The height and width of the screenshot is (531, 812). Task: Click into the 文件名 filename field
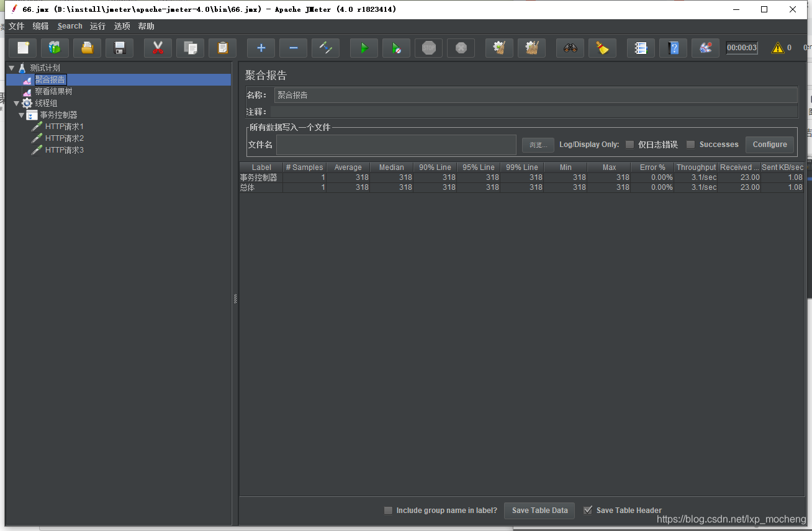(396, 145)
